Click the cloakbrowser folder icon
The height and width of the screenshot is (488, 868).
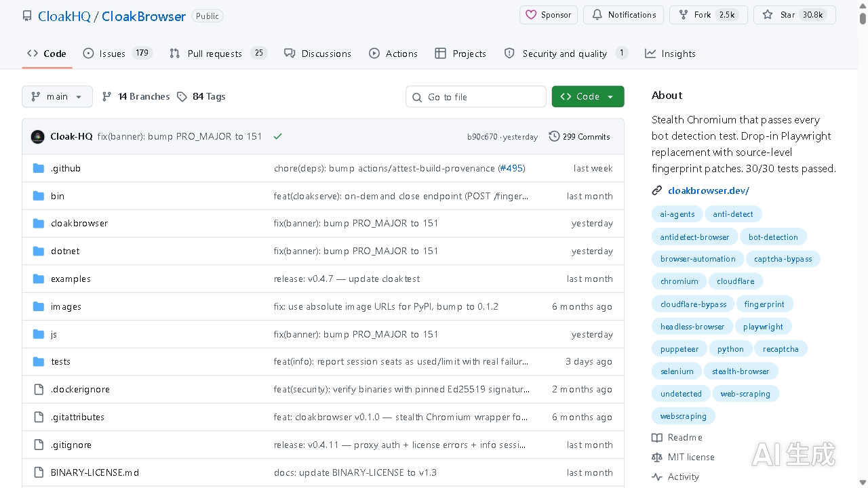coord(39,223)
